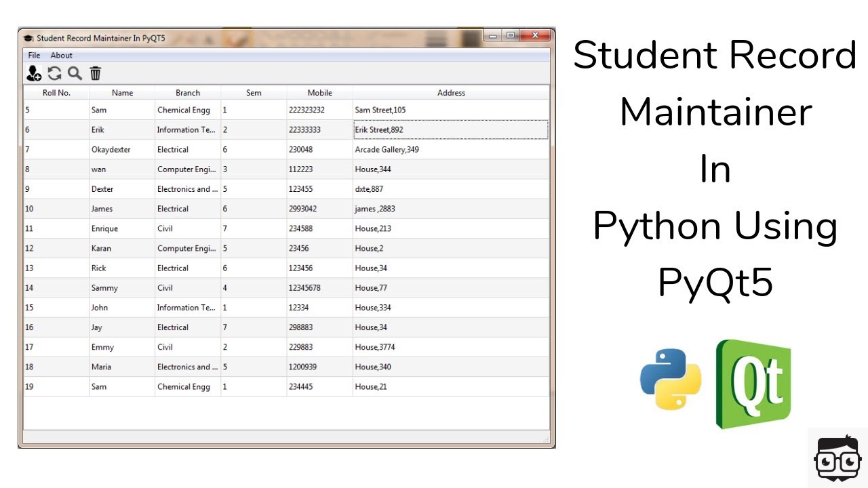868x488 pixels.
Task: Select the mobile cell '2993042'
Action: (319, 209)
